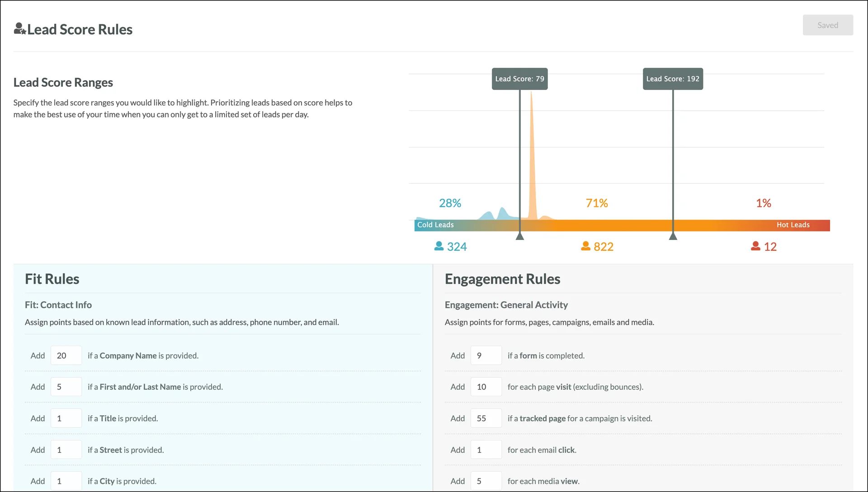The height and width of the screenshot is (492, 868).
Task: Select the First and/or Last Name points field
Action: [66, 387]
